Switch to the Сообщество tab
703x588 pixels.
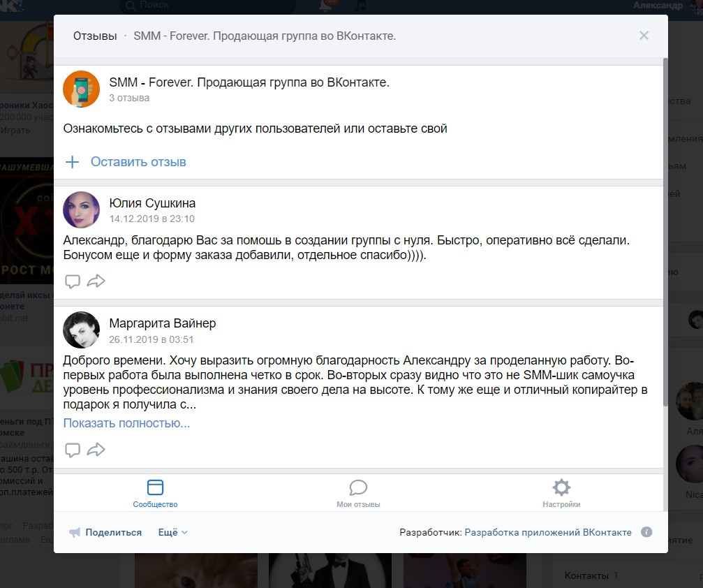pyautogui.click(x=155, y=493)
